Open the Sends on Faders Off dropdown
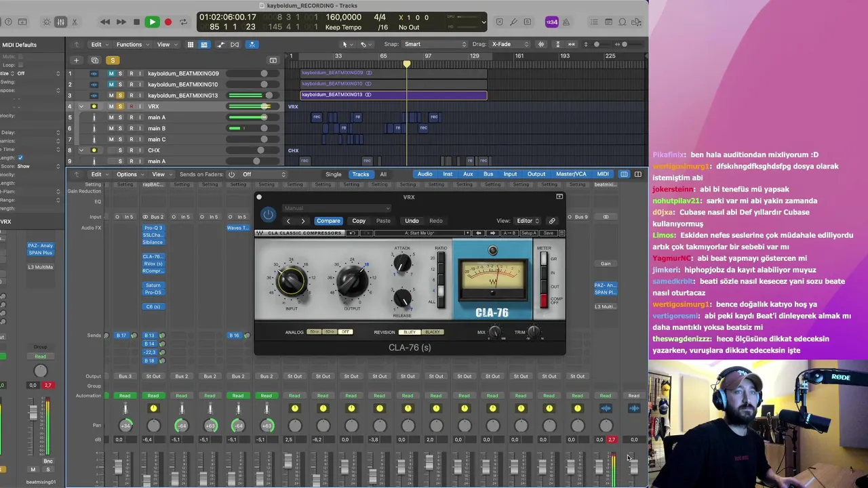The height and width of the screenshot is (488, 868). (264, 174)
